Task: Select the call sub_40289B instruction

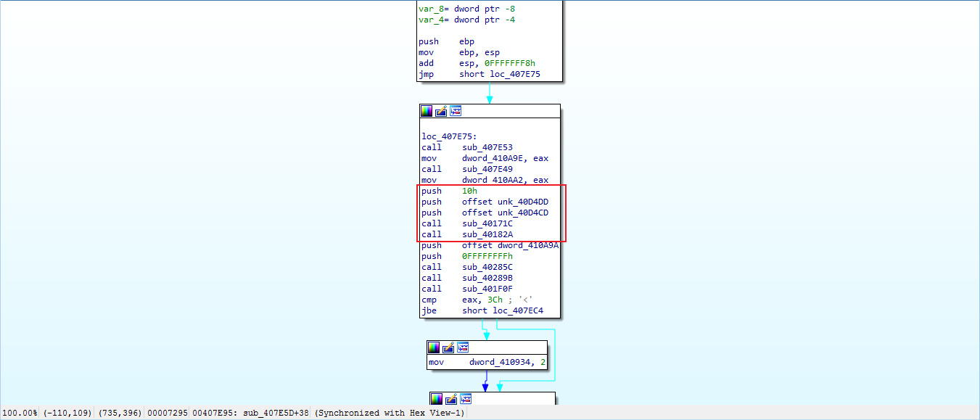Action: pyautogui.click(x=466, y=278)
